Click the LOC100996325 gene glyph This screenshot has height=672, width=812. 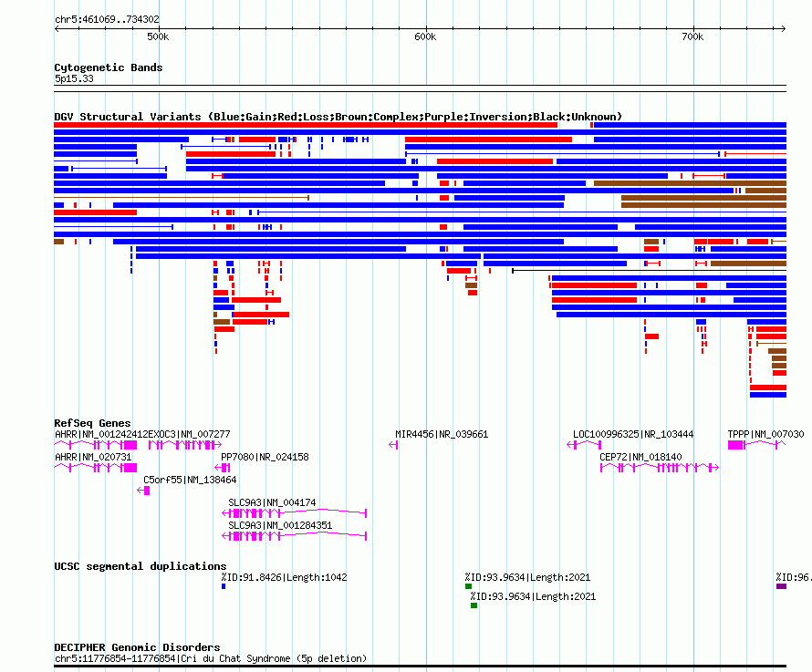(x=584, y=445)
